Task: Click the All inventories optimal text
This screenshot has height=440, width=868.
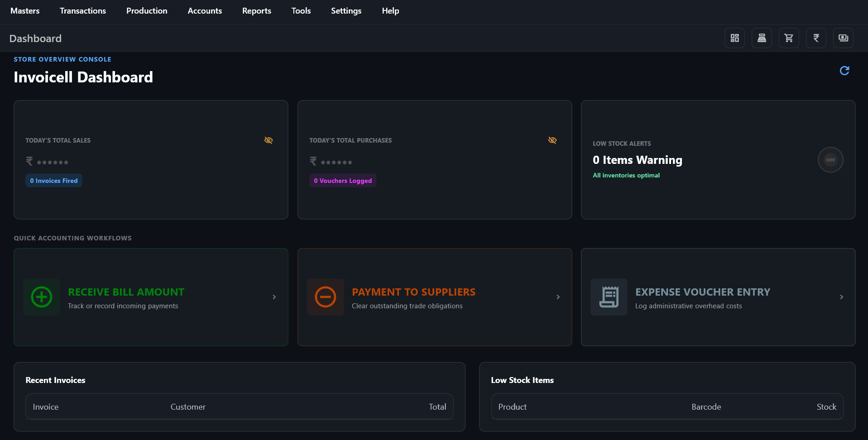Action: (x=626, y=175)
